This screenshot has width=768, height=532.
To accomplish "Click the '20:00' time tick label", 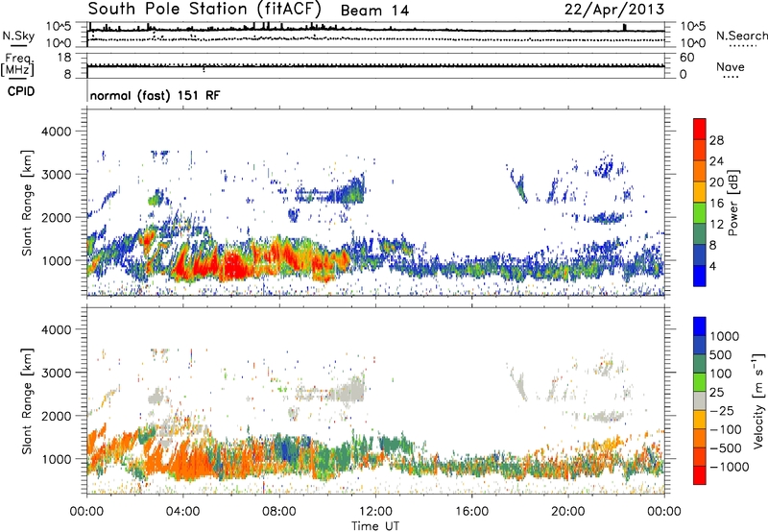I will [x=568, y=512].
